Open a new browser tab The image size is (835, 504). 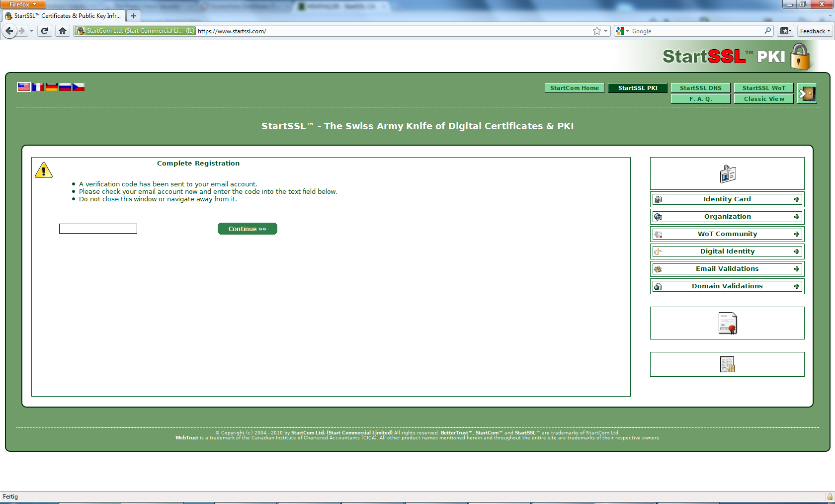coord(133,16)
